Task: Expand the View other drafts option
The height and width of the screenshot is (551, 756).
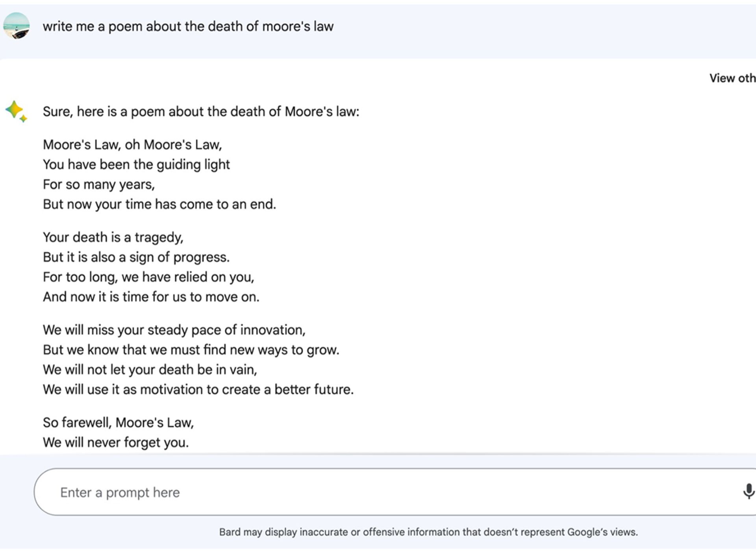Action: pyautogui.click(x=732, y=78)
